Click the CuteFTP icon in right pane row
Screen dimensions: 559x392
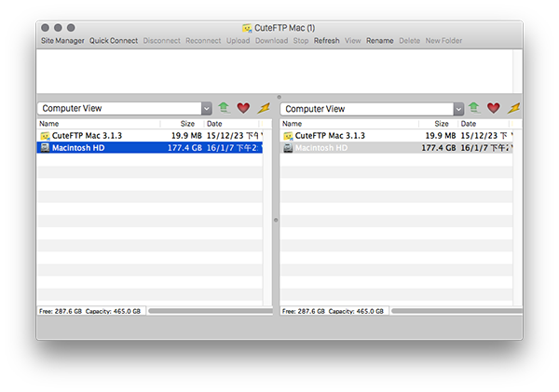pos(288,136)
